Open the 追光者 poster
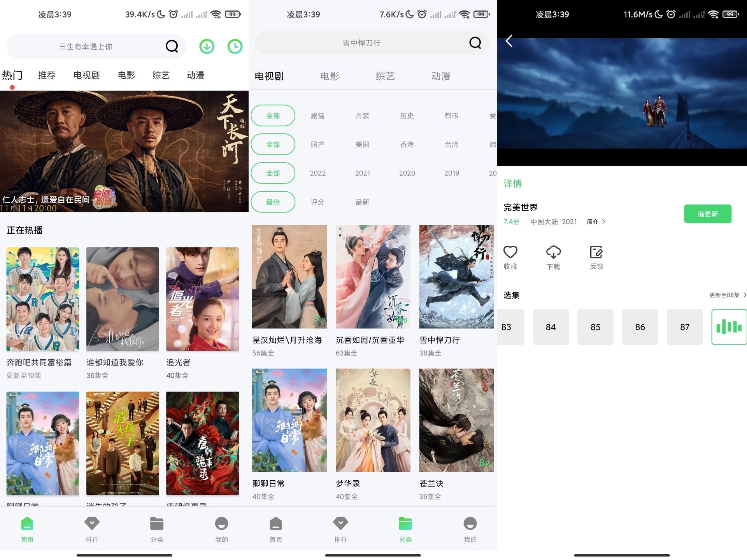Image resolution: width=747 pixels, height=560 pixels. pos(202,299)
